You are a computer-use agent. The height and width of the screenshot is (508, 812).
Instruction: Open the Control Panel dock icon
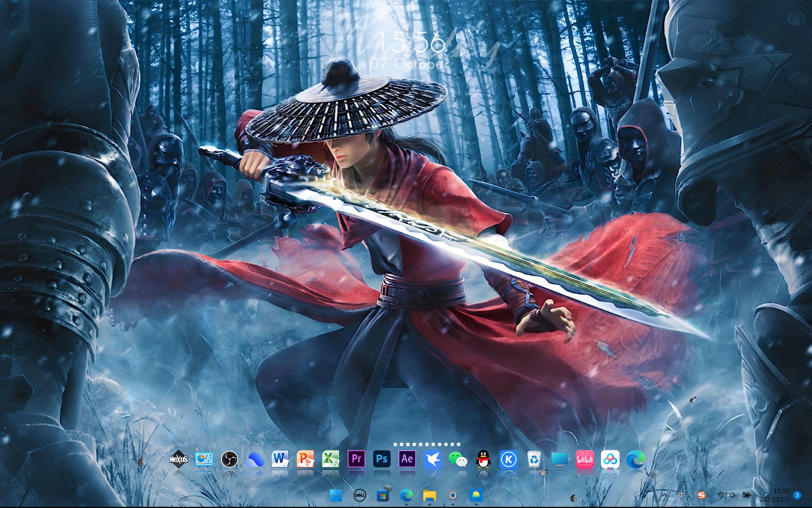[x=204, y=459]
